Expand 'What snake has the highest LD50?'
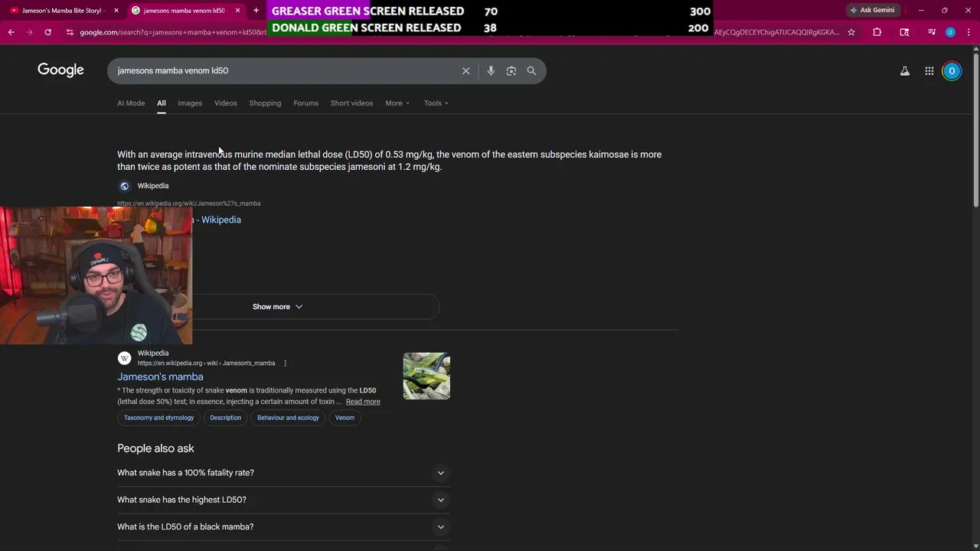The image size is (980, 551). (283, 500)
